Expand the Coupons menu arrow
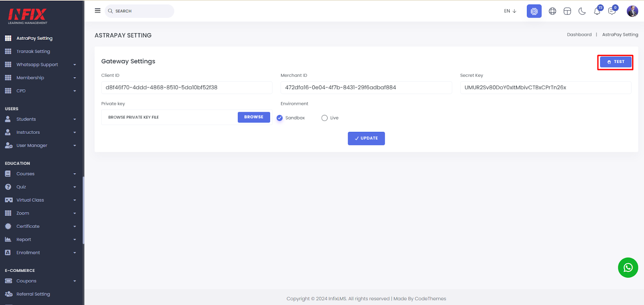The image size is (644, 305). click(75, 281)
